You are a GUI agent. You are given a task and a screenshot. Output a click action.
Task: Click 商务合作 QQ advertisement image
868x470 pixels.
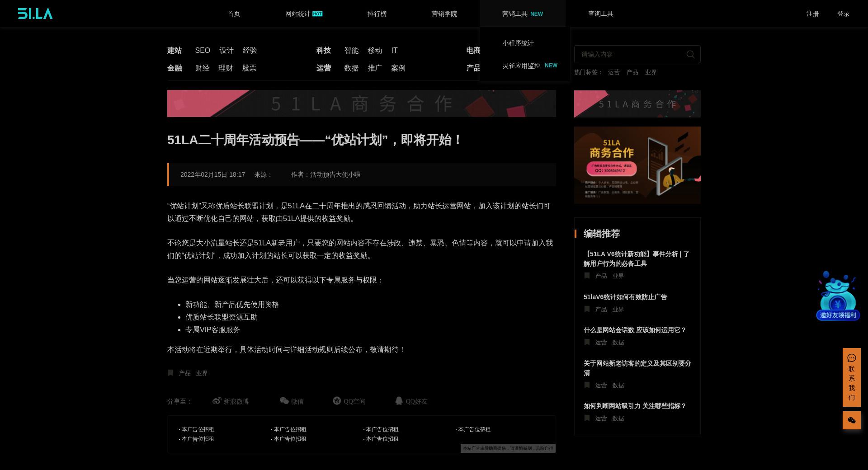pos(637,165)
